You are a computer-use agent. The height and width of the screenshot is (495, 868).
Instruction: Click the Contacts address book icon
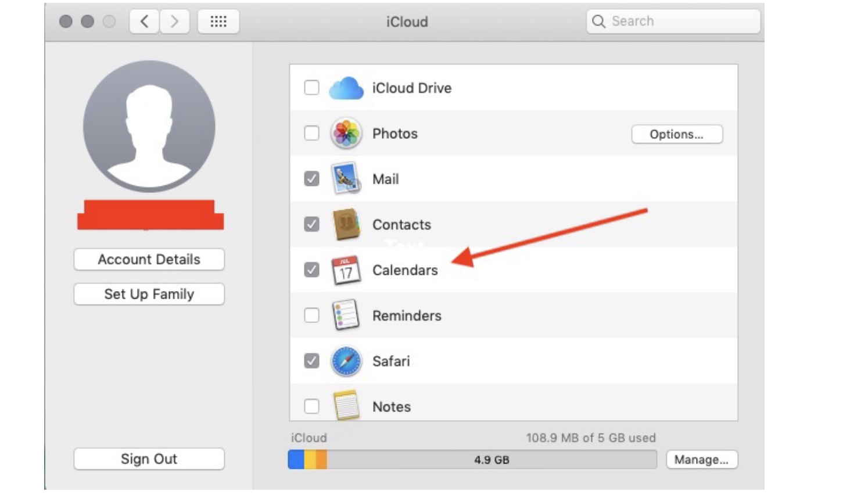coord(346,224)
